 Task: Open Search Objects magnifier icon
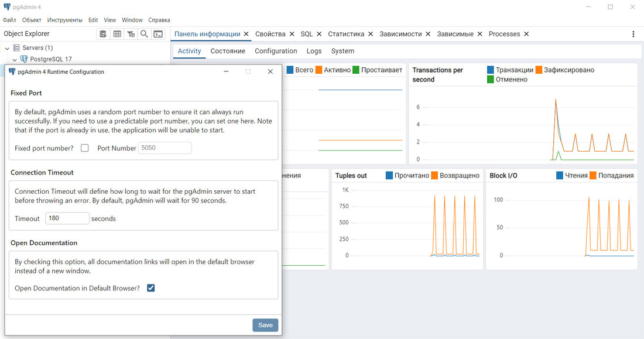click(x=144, y=34)
